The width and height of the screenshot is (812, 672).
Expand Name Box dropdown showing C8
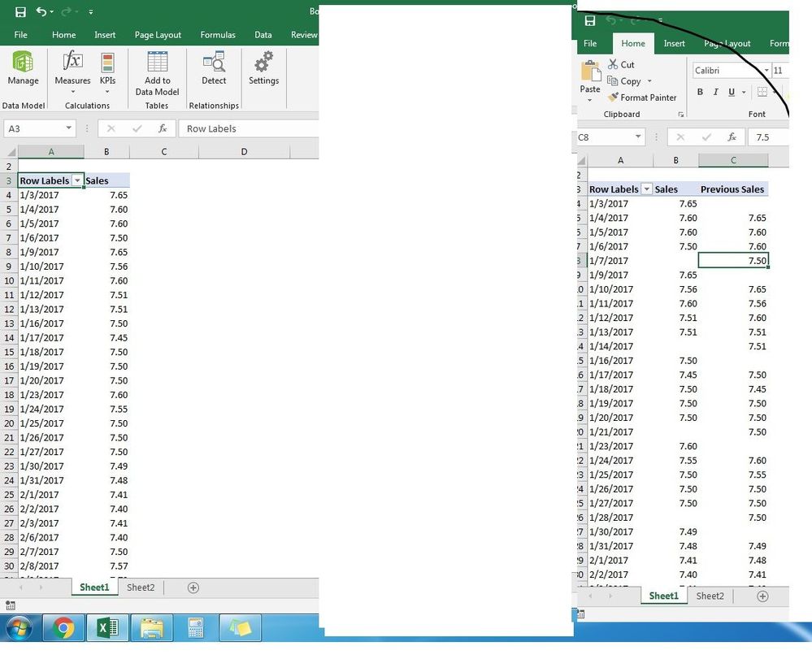[x=638, y=137]
